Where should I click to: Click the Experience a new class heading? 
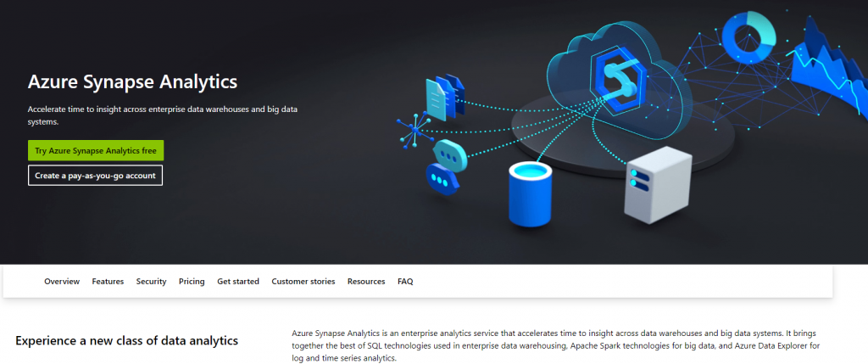coord(127,340)
